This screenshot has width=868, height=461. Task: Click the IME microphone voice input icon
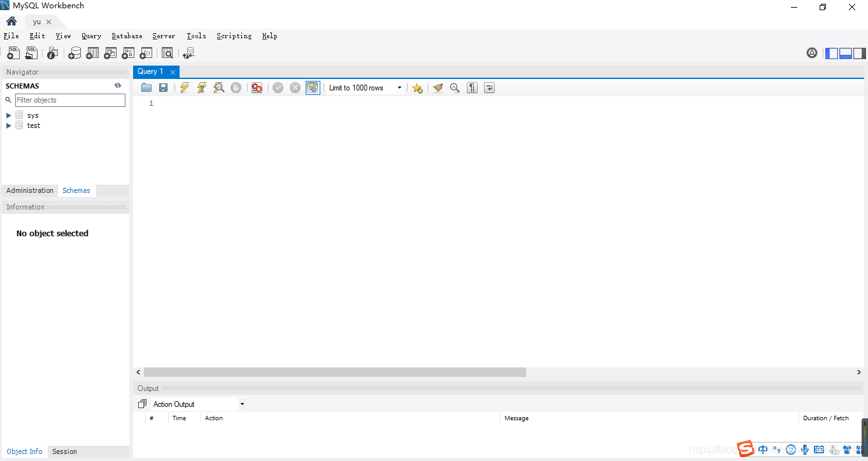pos(805,450)
